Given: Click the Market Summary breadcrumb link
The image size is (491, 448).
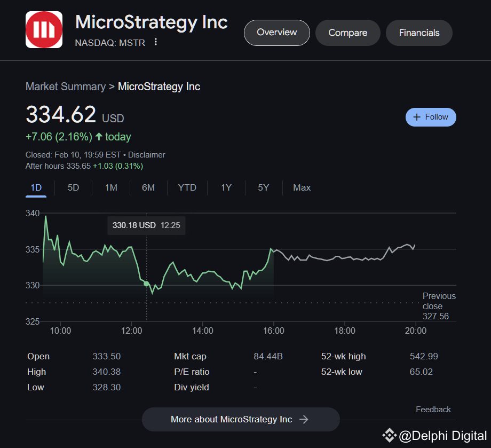Looking at the screenshot, I should (x=66, y=87).
